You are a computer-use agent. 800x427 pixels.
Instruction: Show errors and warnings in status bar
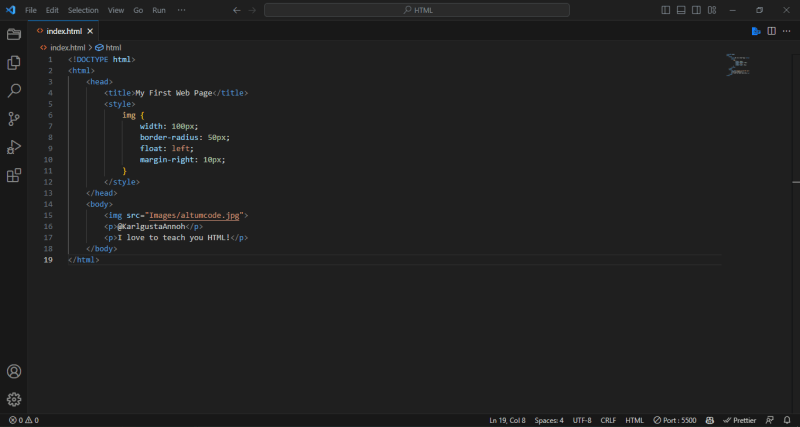(23, 420)
